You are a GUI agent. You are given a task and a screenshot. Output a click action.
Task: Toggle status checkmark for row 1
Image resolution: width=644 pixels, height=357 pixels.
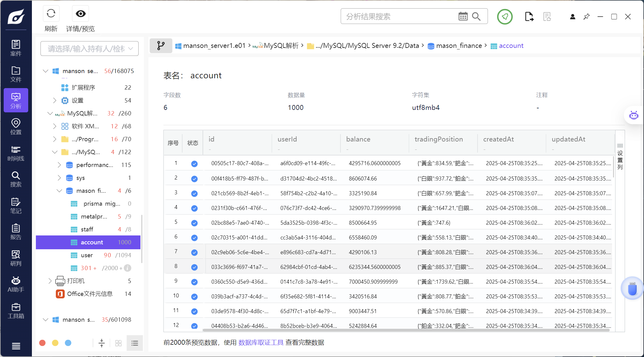(194, 164)
